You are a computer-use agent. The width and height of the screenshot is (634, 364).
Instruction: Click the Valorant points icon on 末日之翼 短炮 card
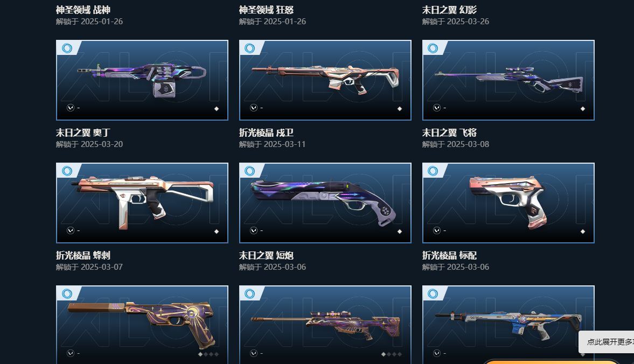pos(254,230)
